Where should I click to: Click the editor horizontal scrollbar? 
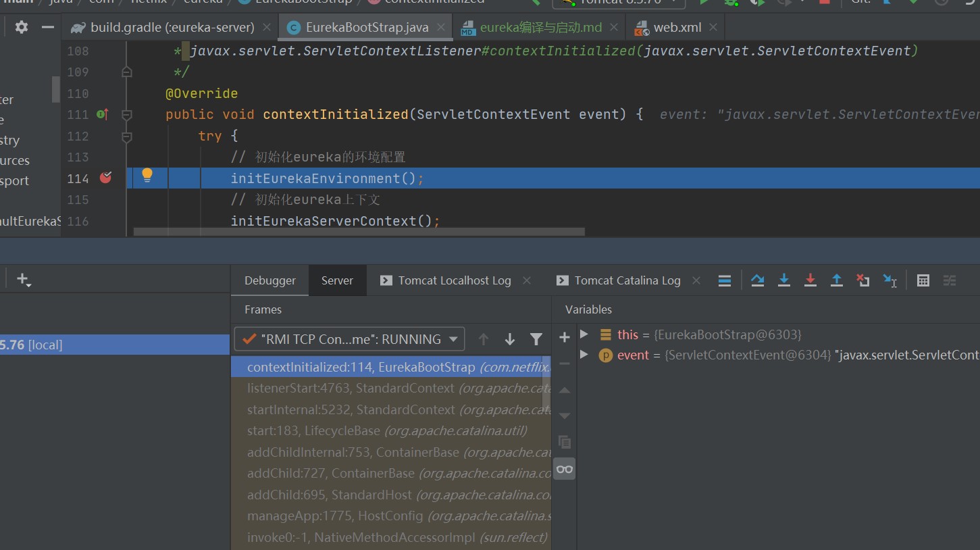(x=359, y=231)
